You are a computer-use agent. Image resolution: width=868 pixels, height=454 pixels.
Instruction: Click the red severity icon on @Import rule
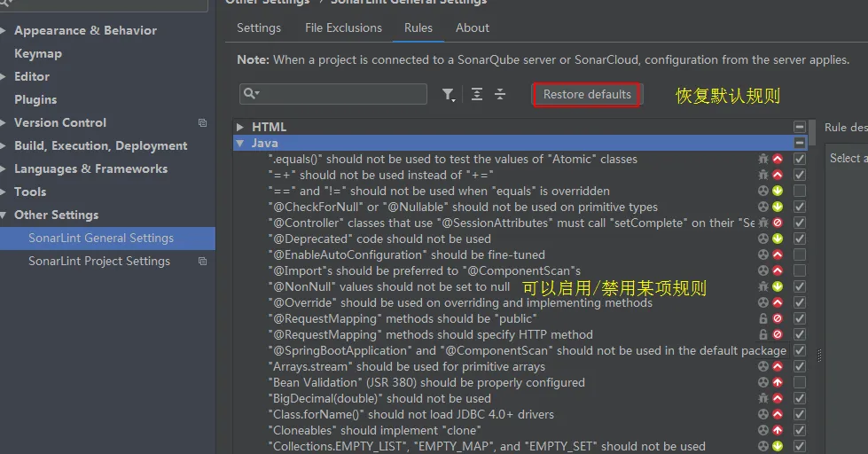coord(778,270)
